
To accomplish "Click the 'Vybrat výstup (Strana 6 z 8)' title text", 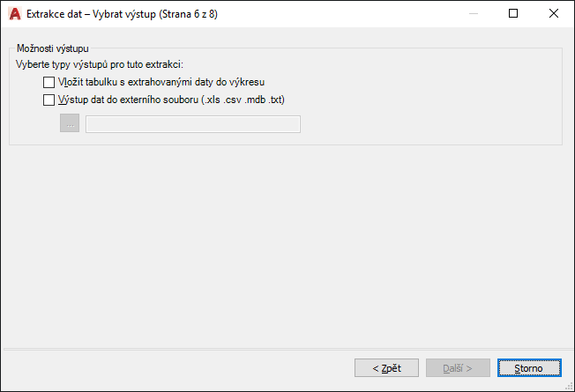I will 168,14.
